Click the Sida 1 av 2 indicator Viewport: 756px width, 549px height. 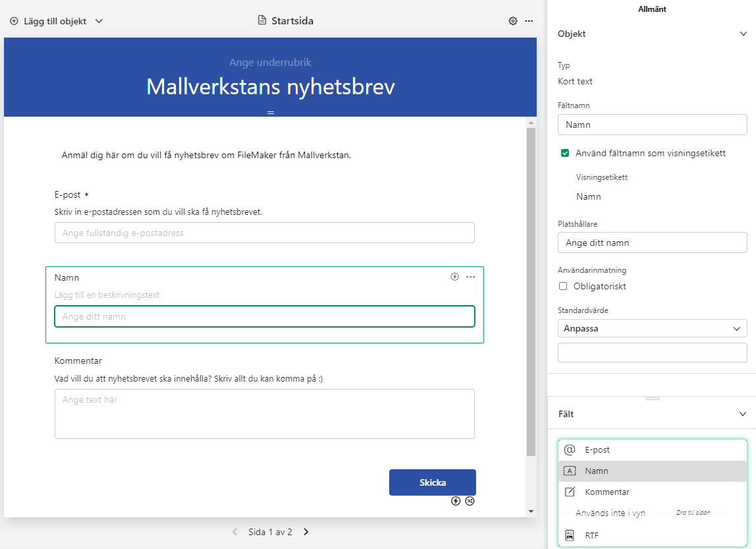(270, 532)
